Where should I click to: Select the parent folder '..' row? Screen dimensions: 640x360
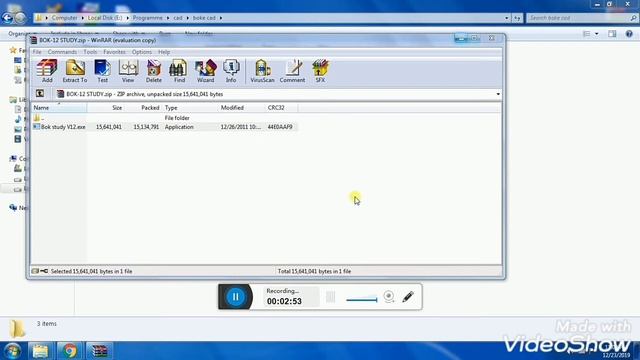pyautogui.click(x=165, y=118)
